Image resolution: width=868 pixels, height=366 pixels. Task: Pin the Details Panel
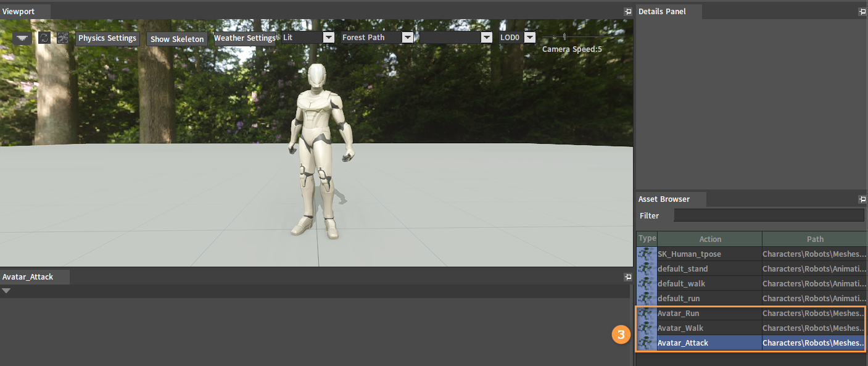(862, 12)
